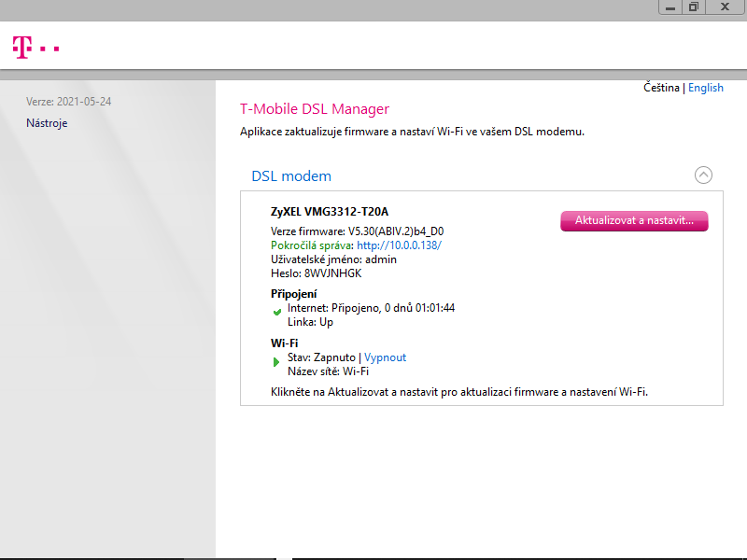Viewport: 747px width, 560px height.
Task: Close the DSL Manager window
Action: coord(725,7)
